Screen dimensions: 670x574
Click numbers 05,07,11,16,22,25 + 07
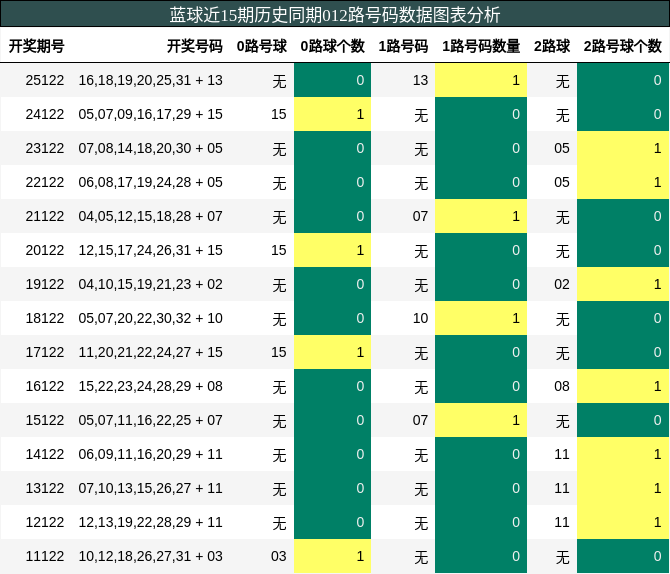coord(150,420)
